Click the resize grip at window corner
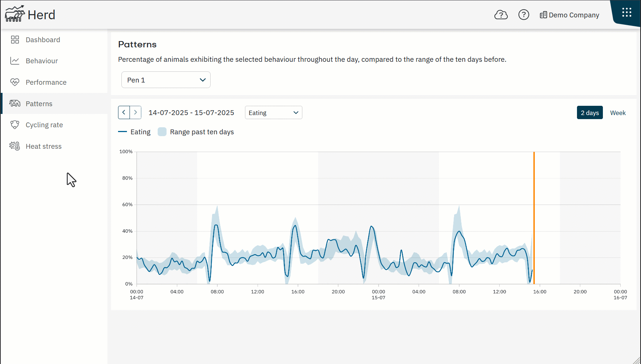Screen dimensions: 641x364 (637, 360)
